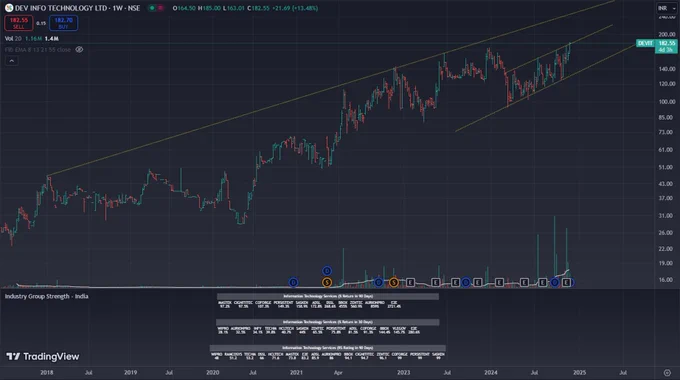This screenshot has height=380, width=680.
Task: Click the 26.00 price axis label
Action: point(667,233)
